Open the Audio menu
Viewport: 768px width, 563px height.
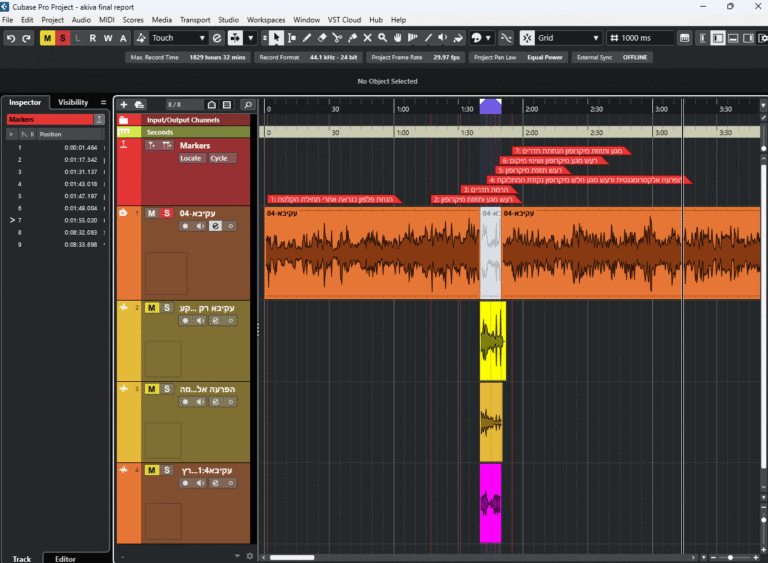click(x=81, y=20)
